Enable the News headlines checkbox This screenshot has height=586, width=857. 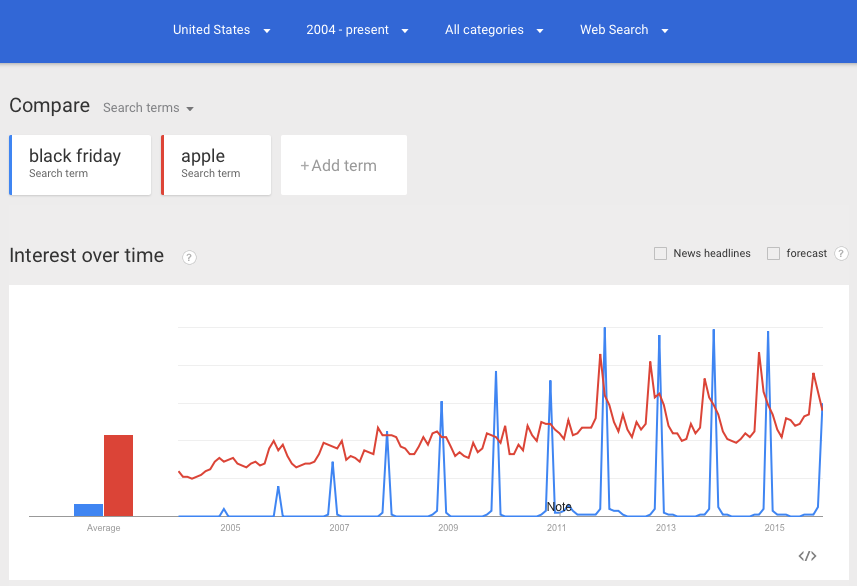tap(660, 254)
